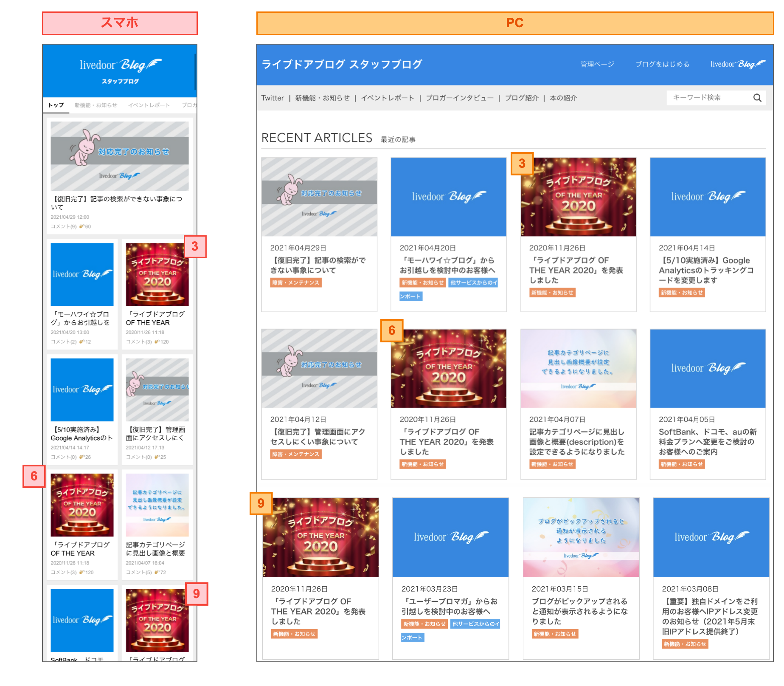Click 新機能・お知らせ tag under モーハワイ article

[x=423, y=282]
